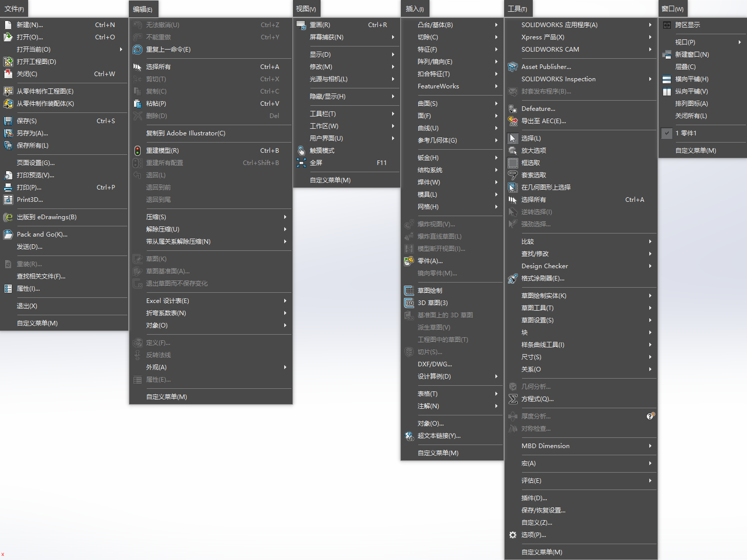Expand the 凸台/基体 submenu arrow
Screen dimensions: 747x560
coord(496,25)
